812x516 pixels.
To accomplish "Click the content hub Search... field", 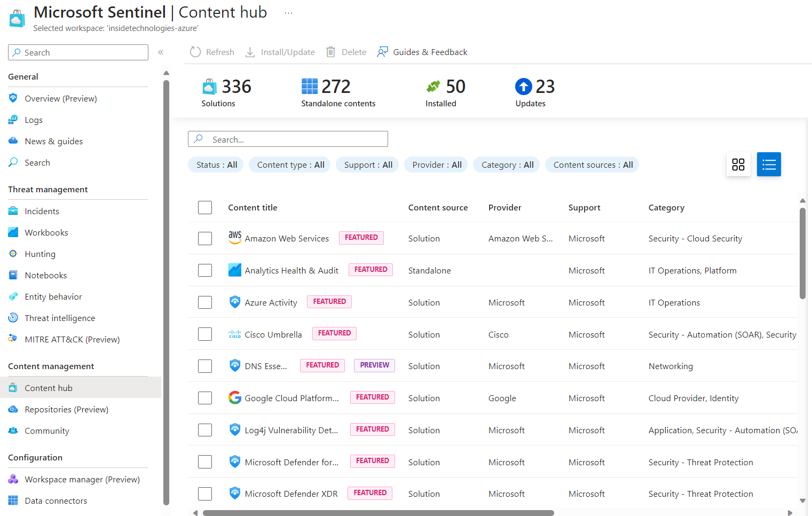I will (288, 139).
